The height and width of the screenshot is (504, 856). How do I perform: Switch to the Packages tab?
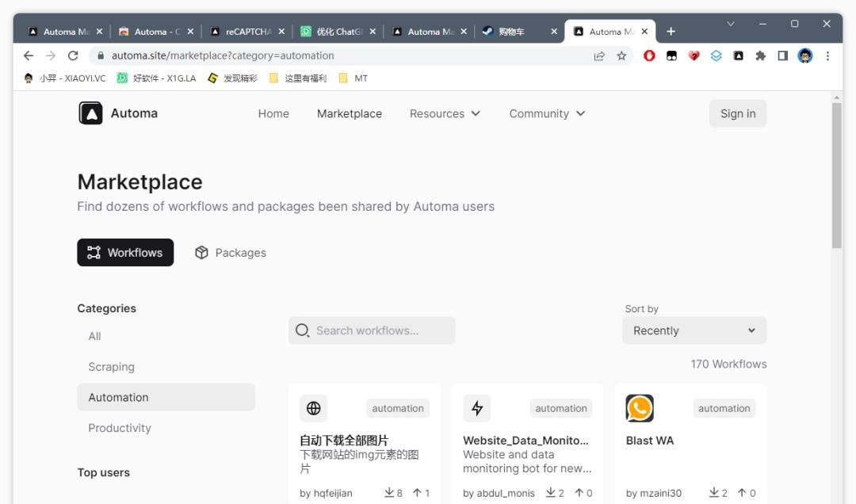point(231,253)
